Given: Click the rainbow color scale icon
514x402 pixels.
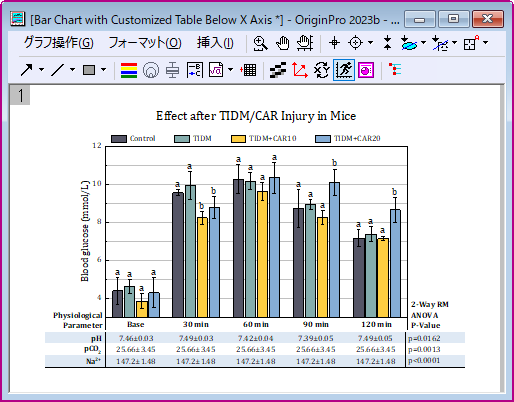Looking at the screenshot, I should click(129, 70).
